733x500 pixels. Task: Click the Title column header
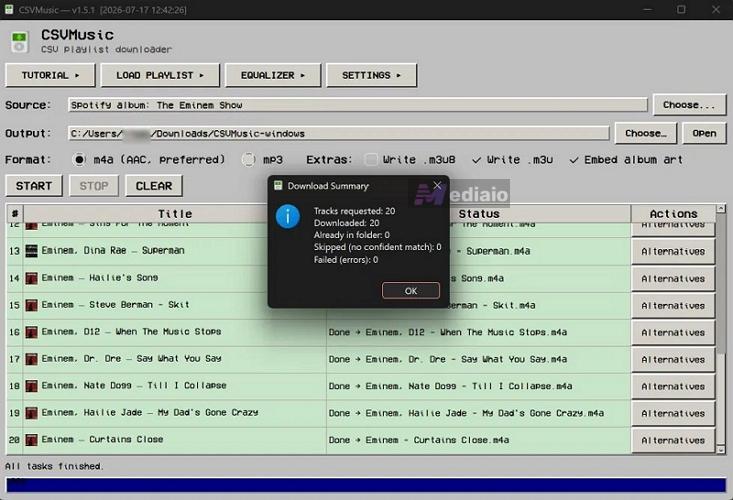175,214
